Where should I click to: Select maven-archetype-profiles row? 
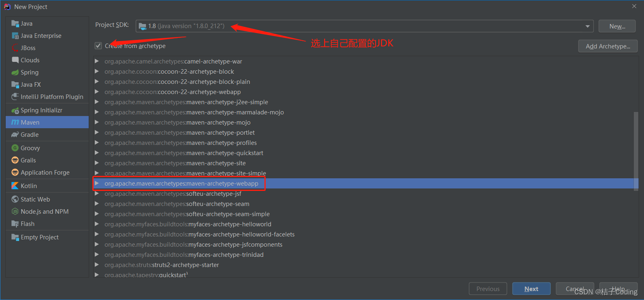tap(365, 143)
